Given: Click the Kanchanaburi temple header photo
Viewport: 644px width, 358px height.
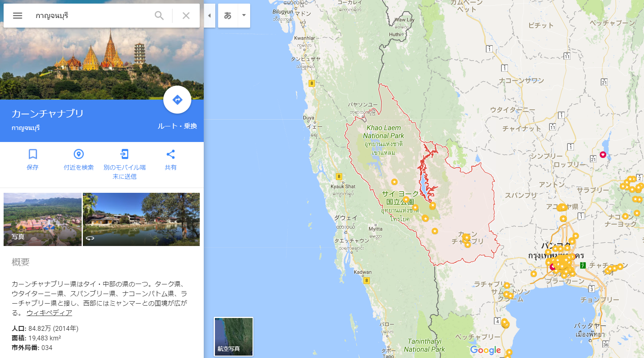Looking at the screenshot, I should point(102,64).
